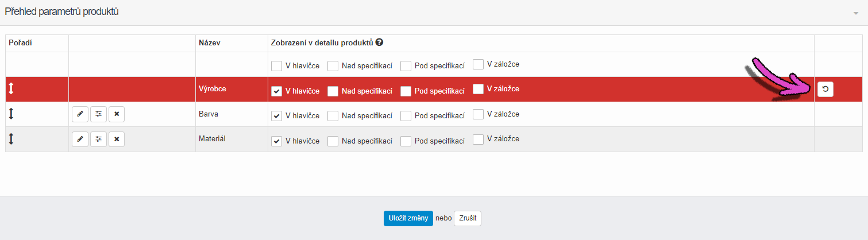
Task: Delete the Materiál parameter with X icon
Action: pos(117,139)
